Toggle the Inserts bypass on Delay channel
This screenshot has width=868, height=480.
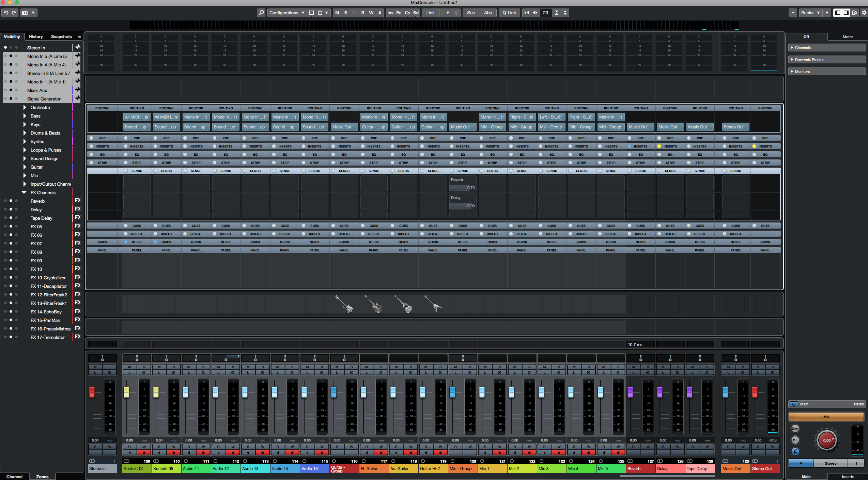[659, 146]
